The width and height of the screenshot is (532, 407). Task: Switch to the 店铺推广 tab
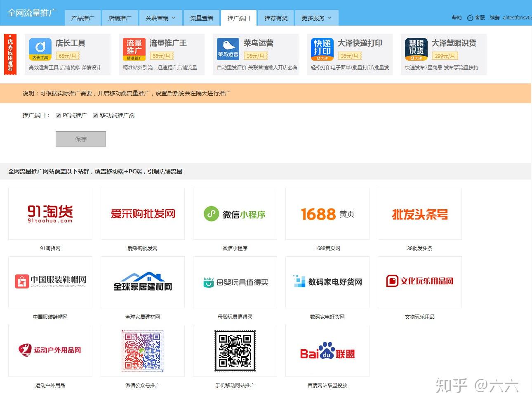(x=120, y=18)
